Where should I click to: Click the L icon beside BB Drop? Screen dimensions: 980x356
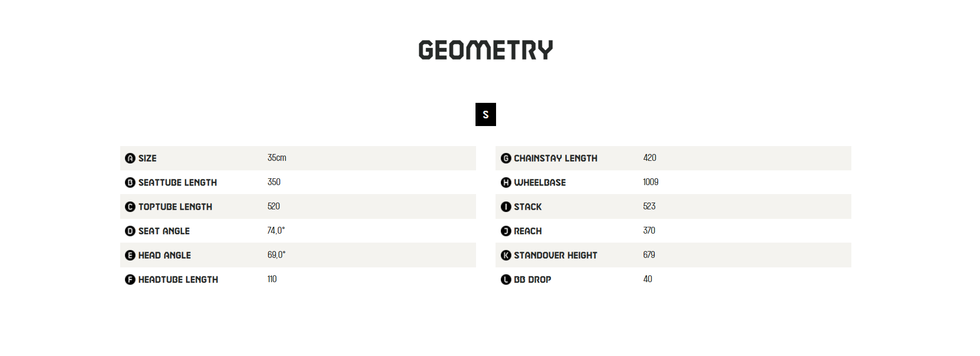click(x=506, y=280)
